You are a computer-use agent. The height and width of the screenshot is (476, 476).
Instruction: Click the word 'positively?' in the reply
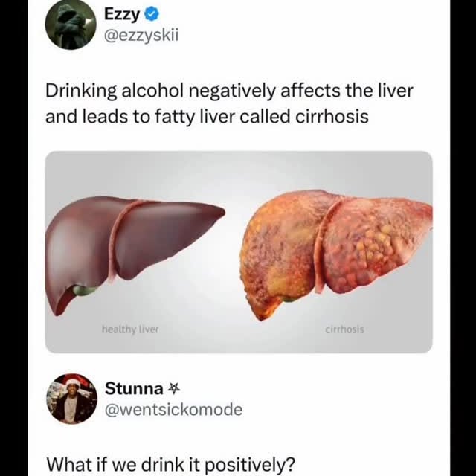254,464
